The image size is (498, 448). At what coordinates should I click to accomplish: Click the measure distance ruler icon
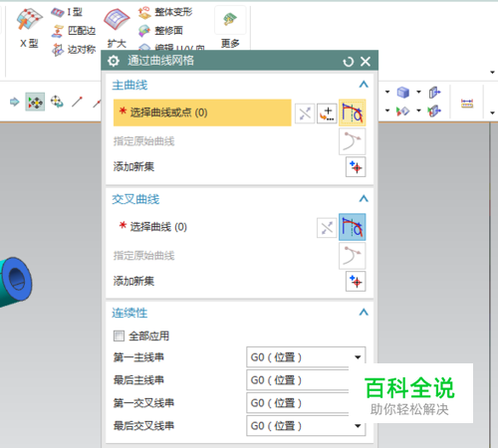tap(467, 104)
